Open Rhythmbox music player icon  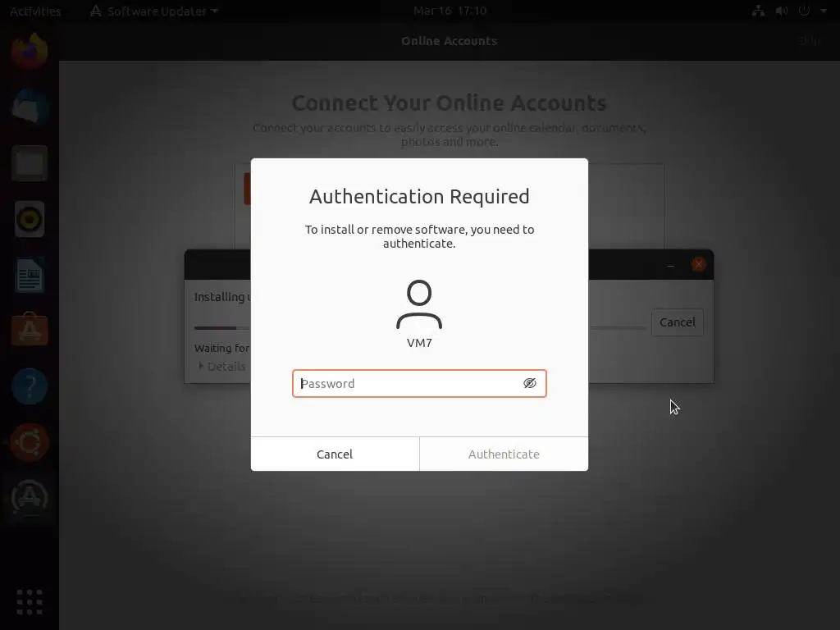(x=30, y=219)
